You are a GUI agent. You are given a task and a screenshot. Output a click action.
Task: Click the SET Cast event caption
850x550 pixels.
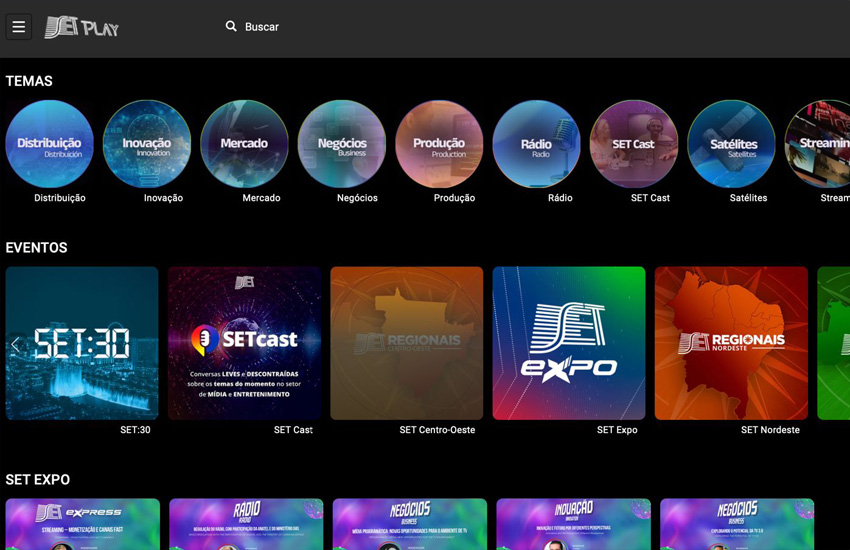293,430
